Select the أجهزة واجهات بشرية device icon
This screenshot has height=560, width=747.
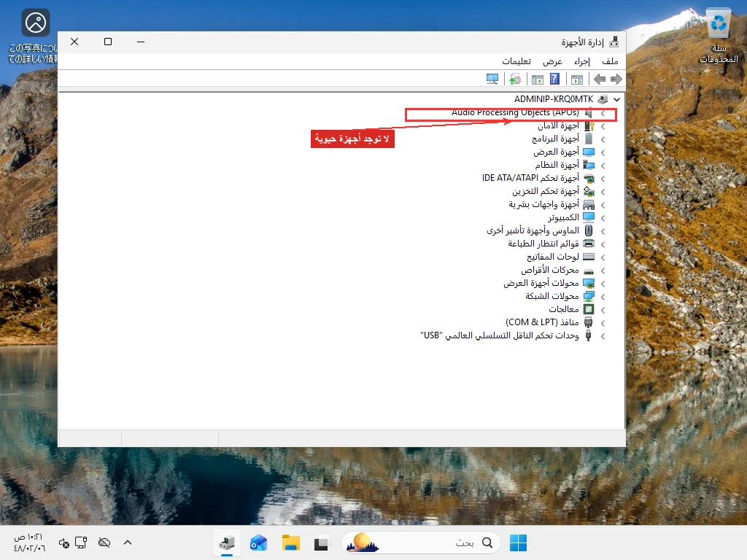pyautogui.click(x=589, y=205)
